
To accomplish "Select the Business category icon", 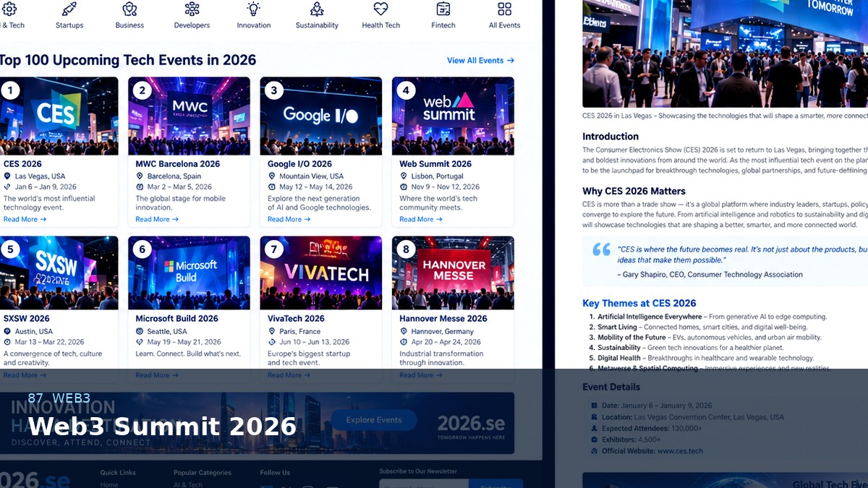I will tap(129, 9).
